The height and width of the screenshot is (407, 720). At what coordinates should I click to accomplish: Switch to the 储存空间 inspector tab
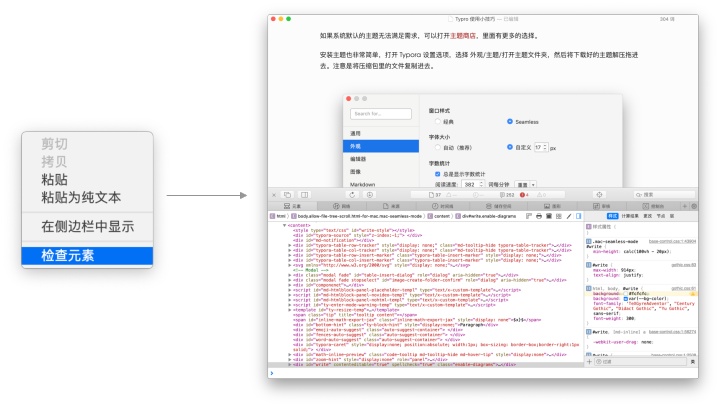pos(499,206)
